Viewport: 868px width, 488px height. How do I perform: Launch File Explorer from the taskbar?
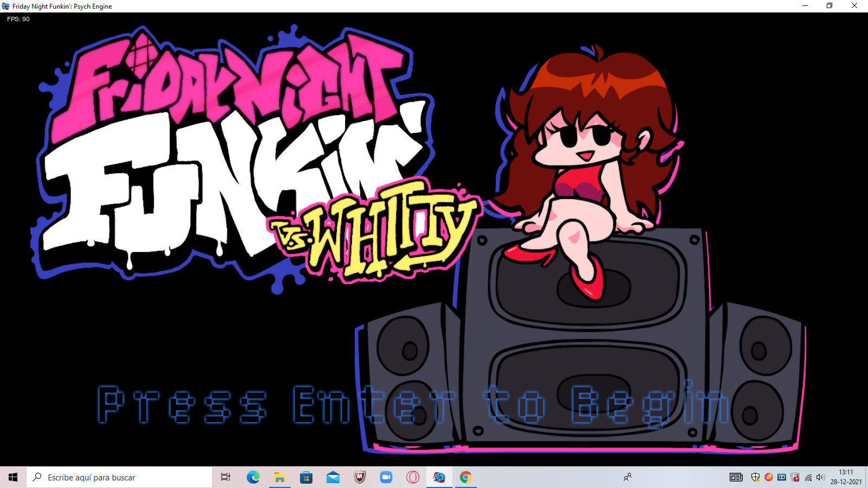(279, 478)
